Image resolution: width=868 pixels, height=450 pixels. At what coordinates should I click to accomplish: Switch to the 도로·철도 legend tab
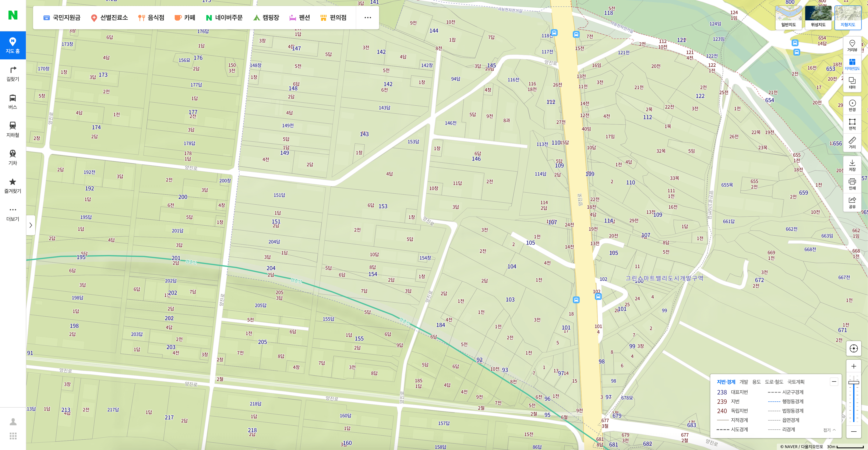point(774,382)
